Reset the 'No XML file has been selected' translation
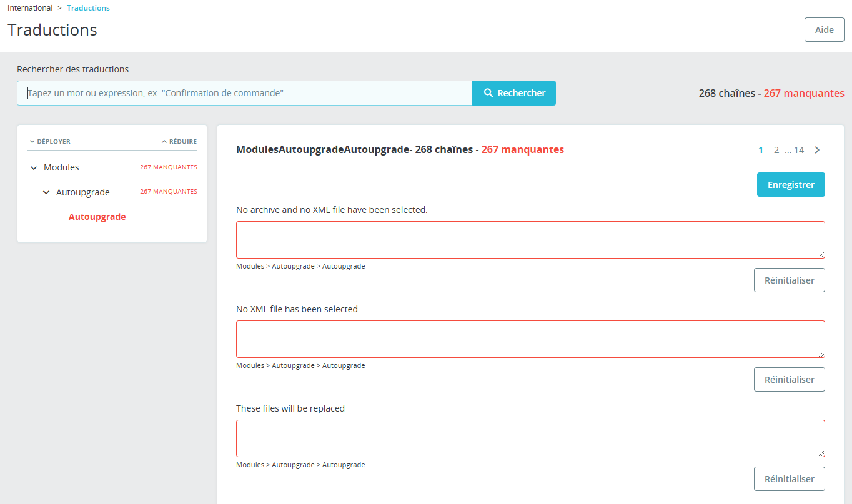852x504 pixels. point(789,380)
